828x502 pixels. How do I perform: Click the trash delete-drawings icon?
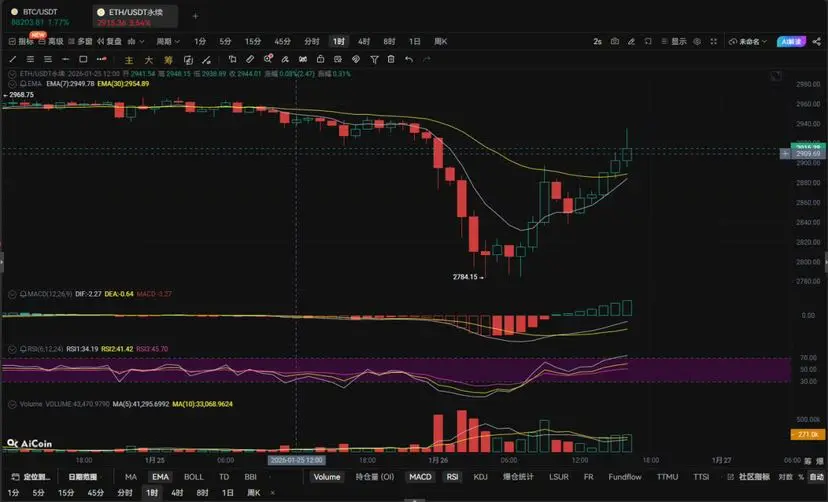pyautogui.click(x=391, y=59)
